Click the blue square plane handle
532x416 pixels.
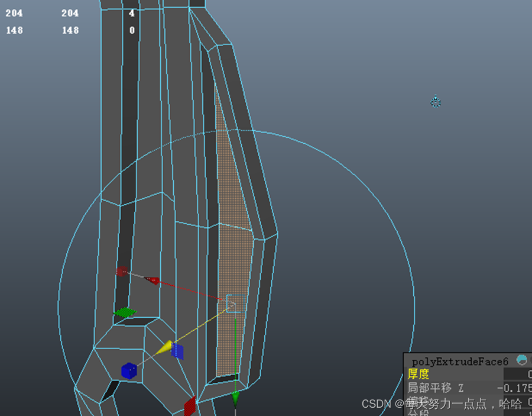point(177,351)
